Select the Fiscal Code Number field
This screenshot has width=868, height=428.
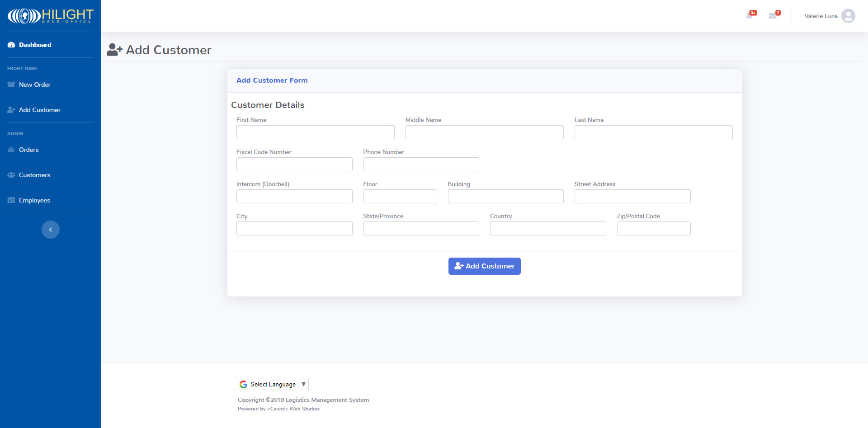pos(294,165)
